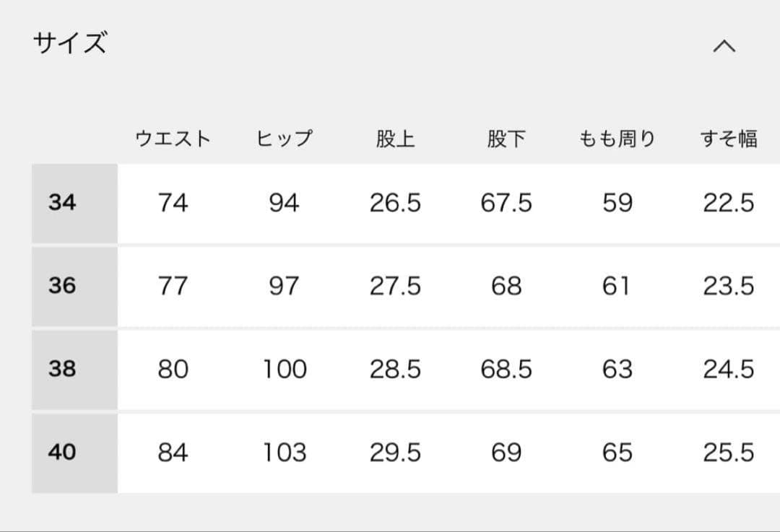Click the inseam value 69 for size 40

point(506,452)
